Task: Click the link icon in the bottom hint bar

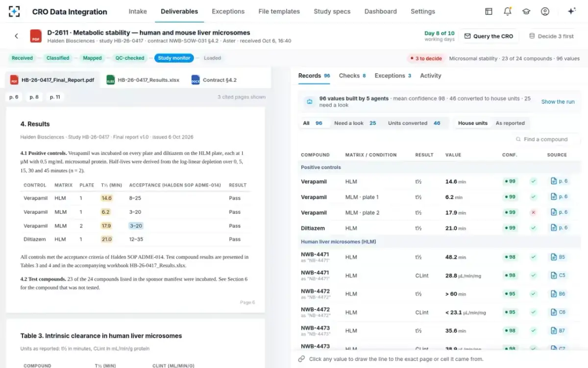Action: (301, 359)
